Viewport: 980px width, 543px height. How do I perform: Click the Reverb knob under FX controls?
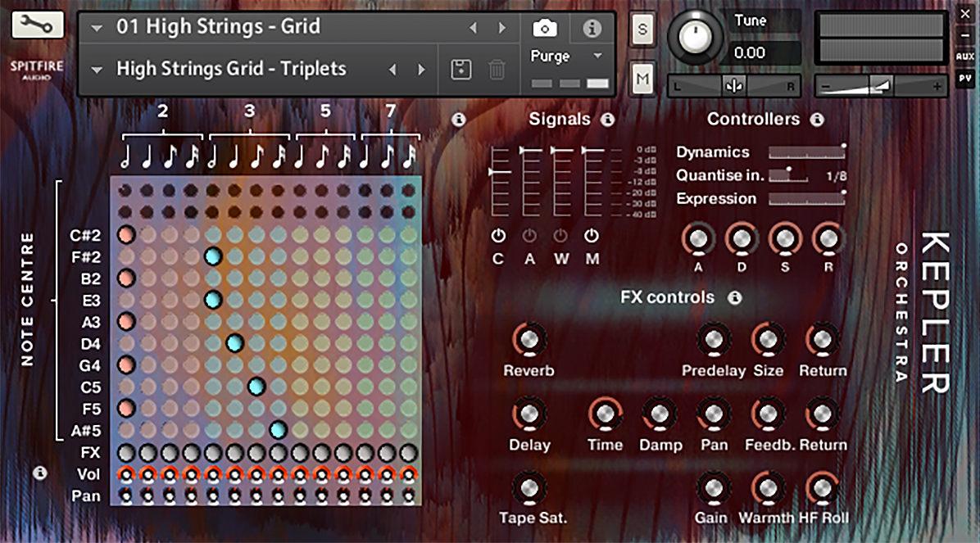click(529, 341)
